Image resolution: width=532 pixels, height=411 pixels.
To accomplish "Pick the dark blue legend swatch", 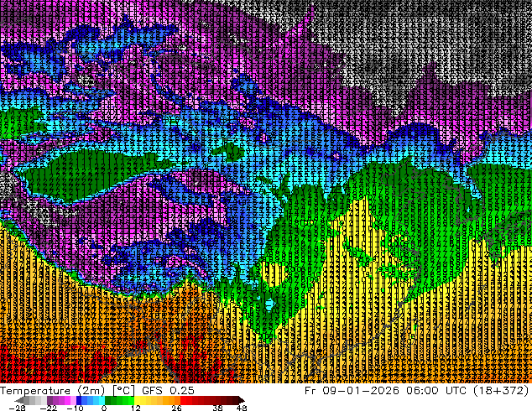I will click(x=79, y=400).
